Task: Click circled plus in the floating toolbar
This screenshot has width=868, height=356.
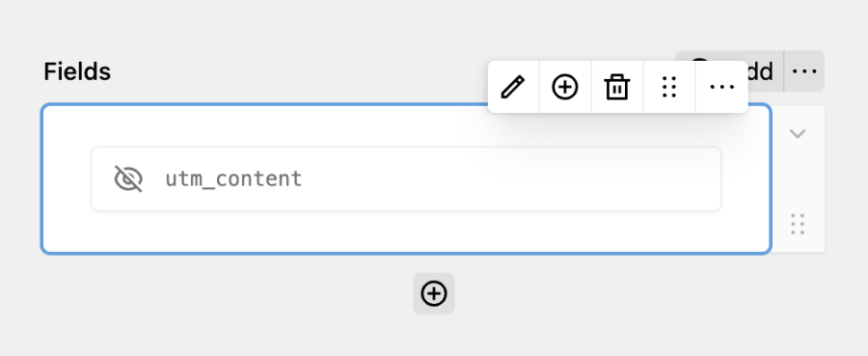Action: tap(564, 87)
